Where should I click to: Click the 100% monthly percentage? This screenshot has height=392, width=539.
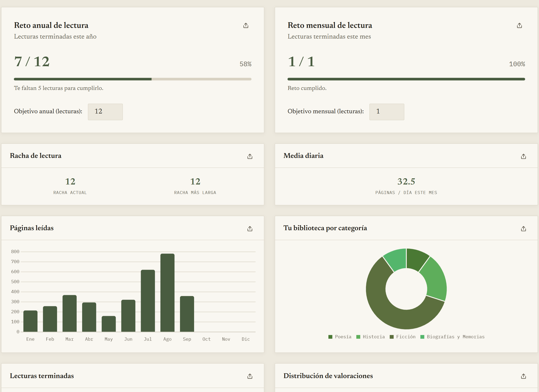517,64
